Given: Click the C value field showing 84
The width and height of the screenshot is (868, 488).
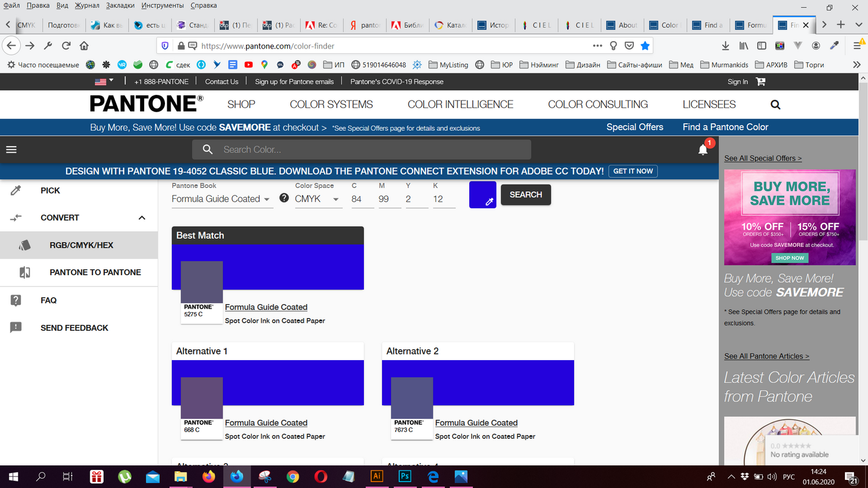Looking at the screenshot, I should [x=363, y=199].
